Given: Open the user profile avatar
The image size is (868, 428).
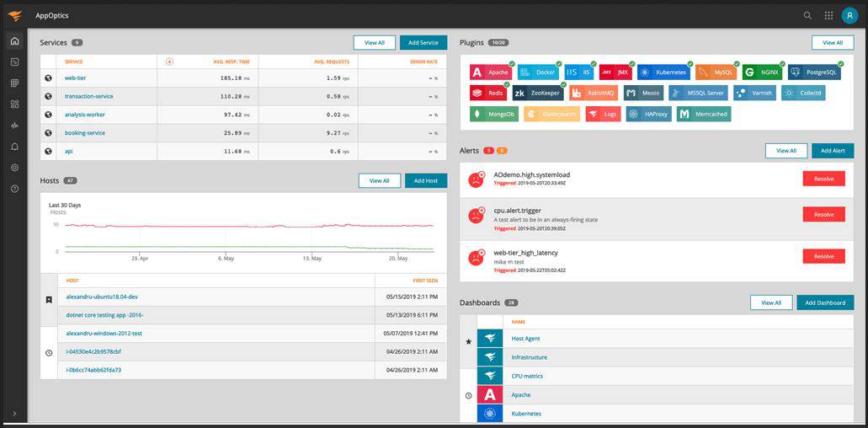Looking at the screenshot, I should (x=849, y=15).
